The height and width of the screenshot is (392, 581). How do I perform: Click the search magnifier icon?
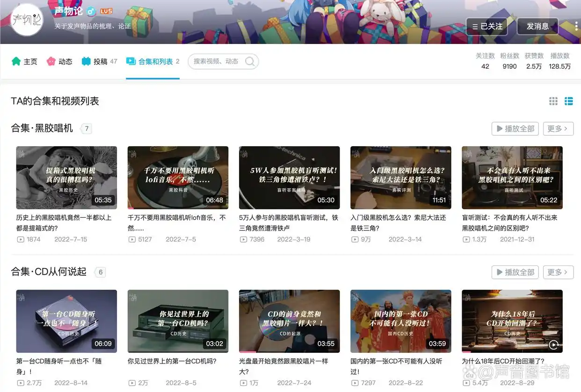[250, 61]
